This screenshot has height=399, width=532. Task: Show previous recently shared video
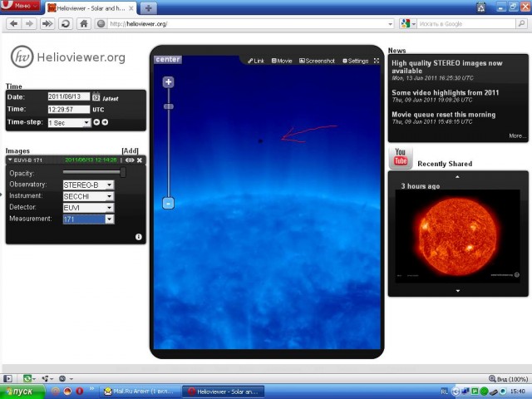(x=457, y=177)
